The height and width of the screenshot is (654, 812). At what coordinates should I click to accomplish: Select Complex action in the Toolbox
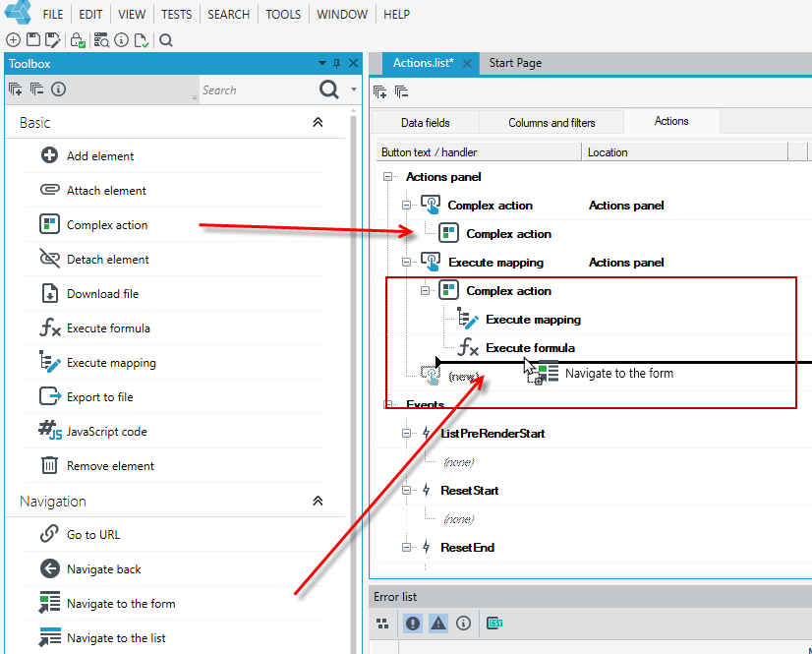pos(107,225)
